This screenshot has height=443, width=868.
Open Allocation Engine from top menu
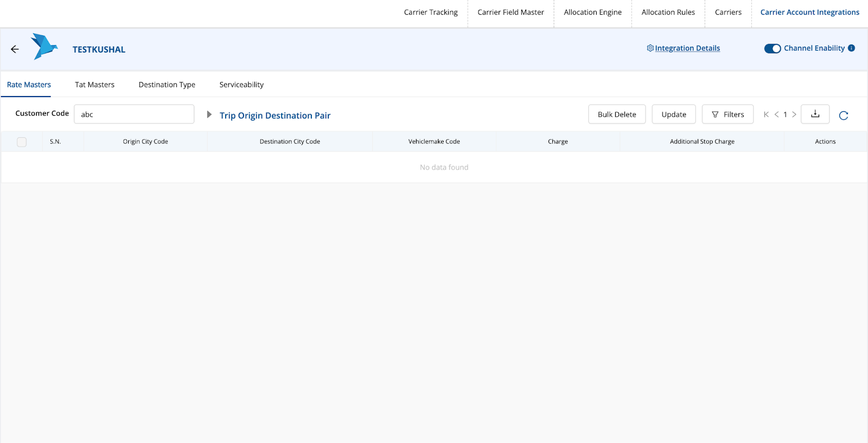click(x=592, y=12)
